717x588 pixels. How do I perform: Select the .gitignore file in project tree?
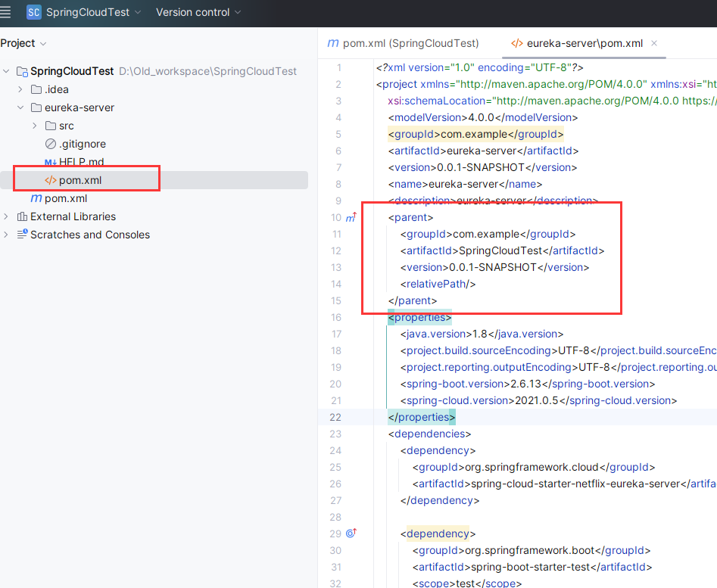[x=82, y=144]
